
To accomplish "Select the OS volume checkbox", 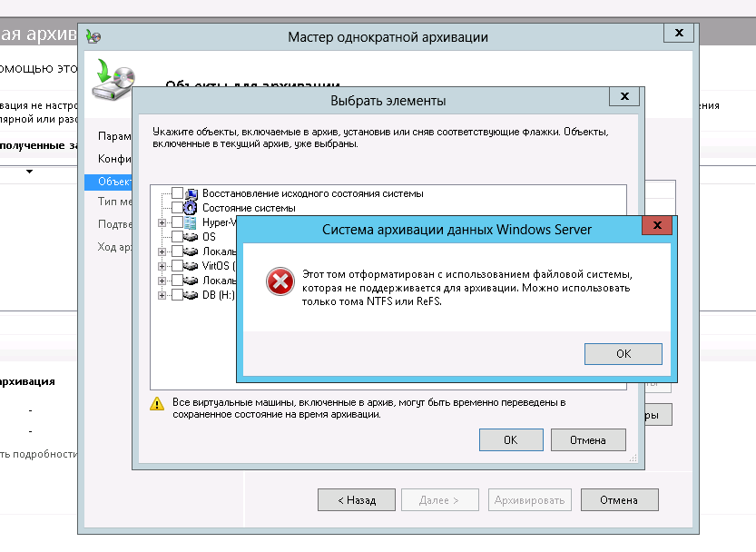I will point(177,237).
